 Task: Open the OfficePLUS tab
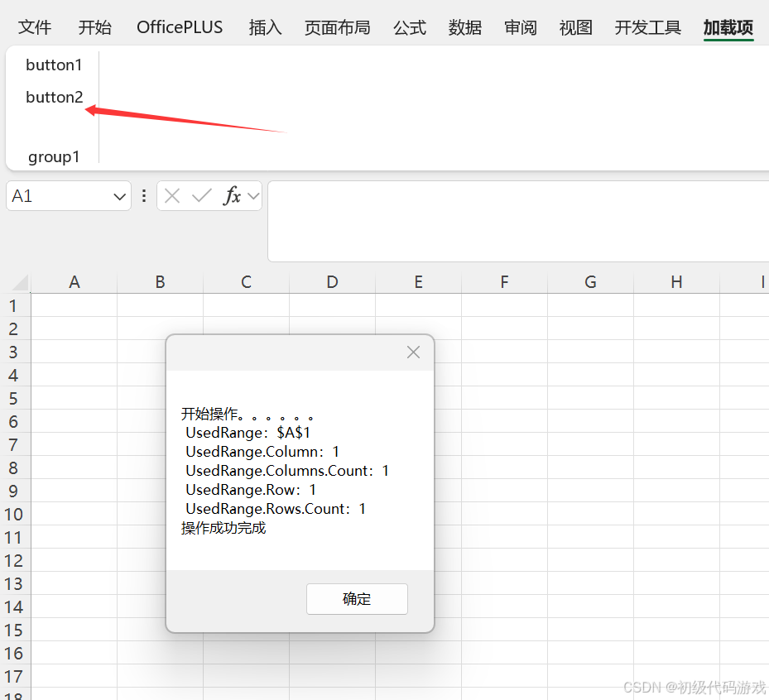point(180,27)
